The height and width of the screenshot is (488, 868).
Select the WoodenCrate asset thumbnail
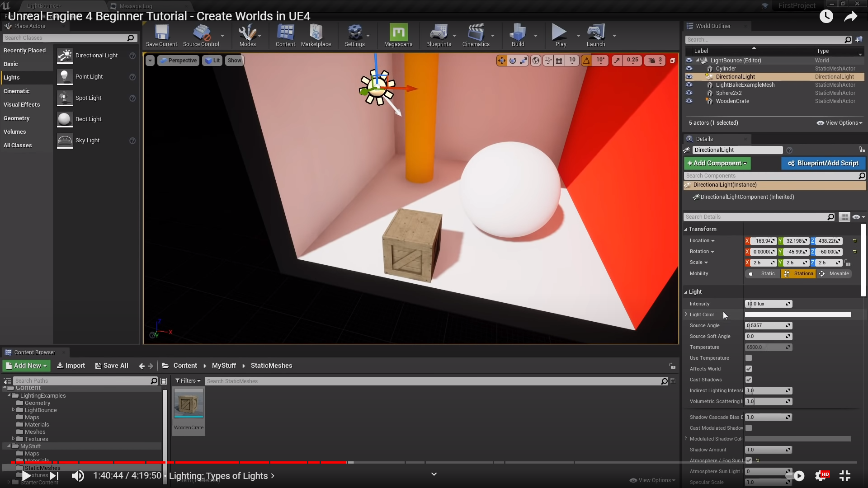coord(189,404)
